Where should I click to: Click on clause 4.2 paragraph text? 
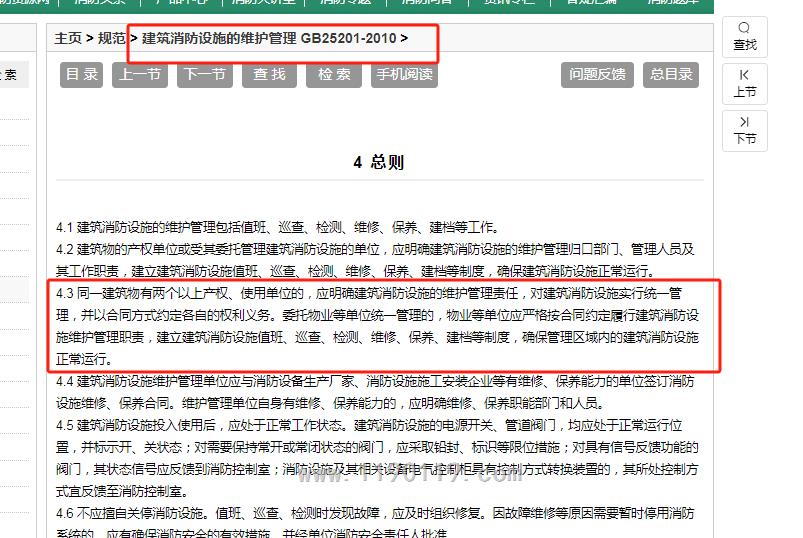pyautogui.click(x=378, y=260)
